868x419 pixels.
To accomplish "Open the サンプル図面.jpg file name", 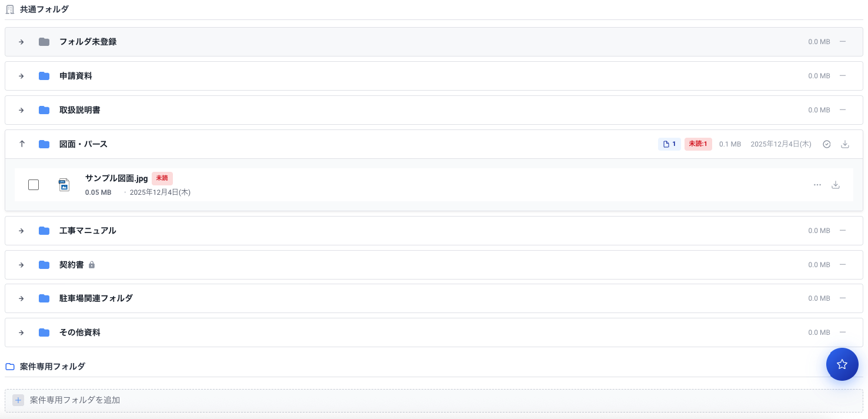I will 116,178.
